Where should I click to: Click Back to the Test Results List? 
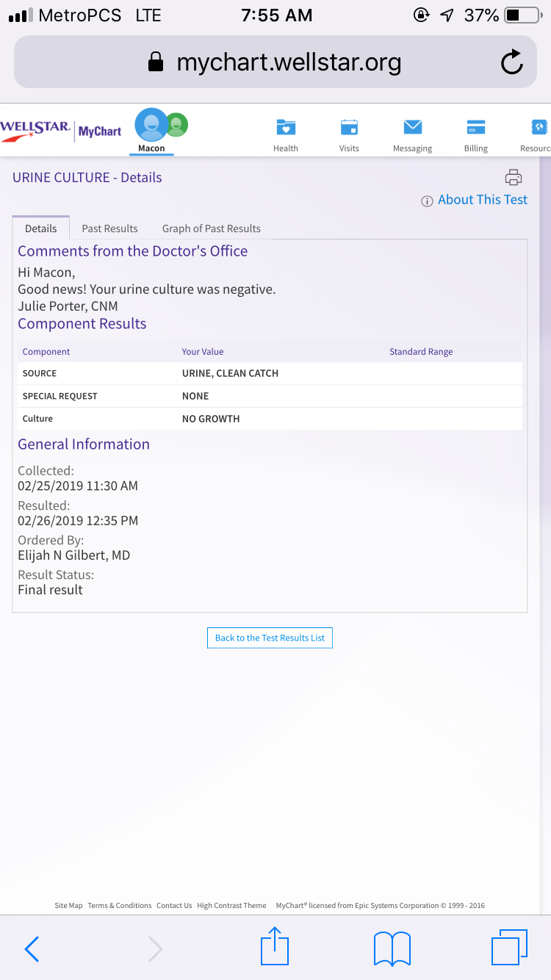point(270,638)
